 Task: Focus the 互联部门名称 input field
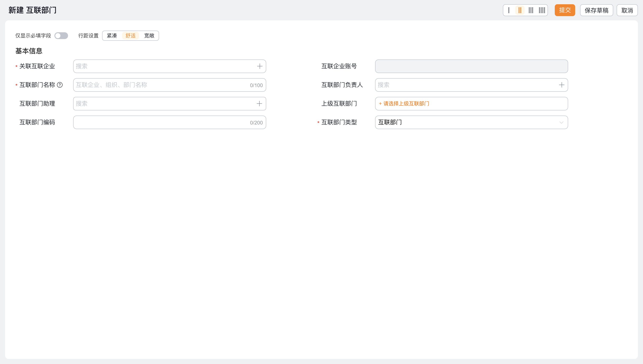coord(169,85)
